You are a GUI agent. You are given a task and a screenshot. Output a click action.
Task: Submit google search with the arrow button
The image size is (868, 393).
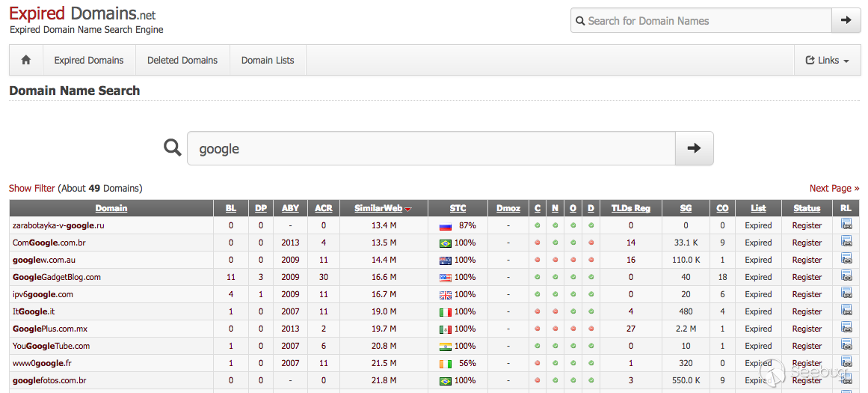pos(695,148)
